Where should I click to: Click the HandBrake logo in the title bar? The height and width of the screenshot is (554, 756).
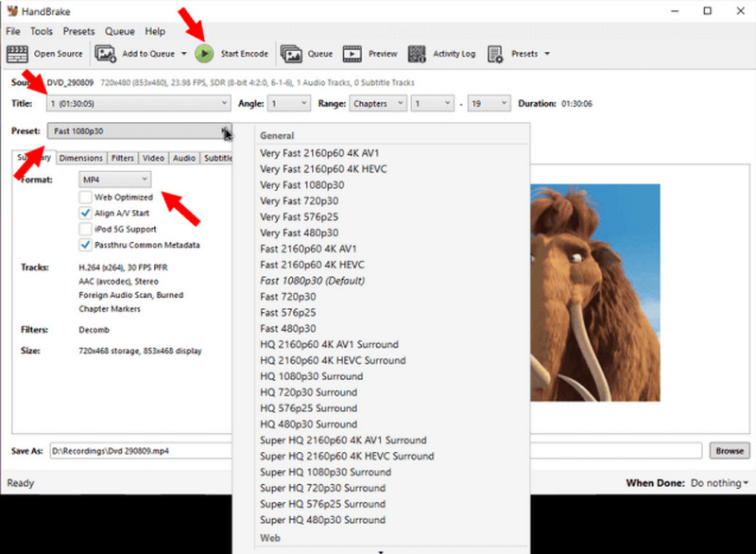coord(11,10)
